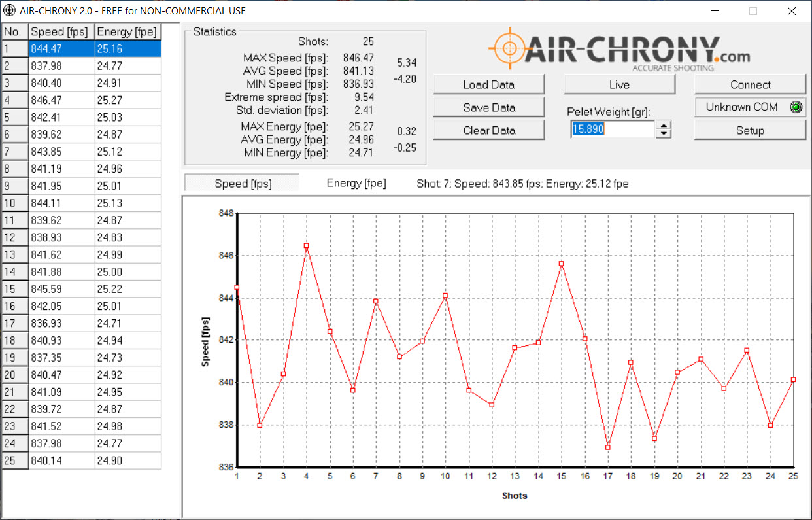The width and height of the screenshot is (812, 520).
Task: Click the AIR-CHRONY app icon in title bar
Action: click(9, 11)
